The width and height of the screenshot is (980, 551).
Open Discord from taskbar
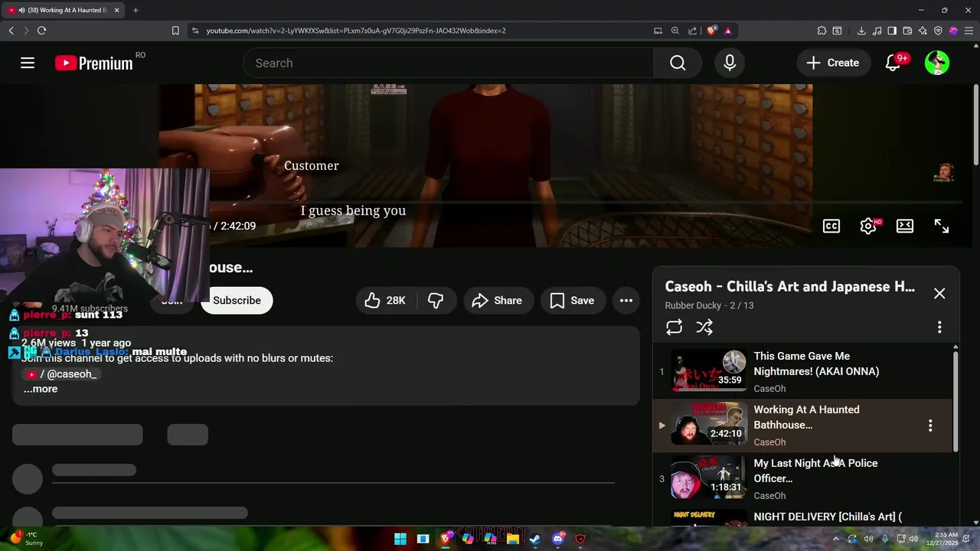[x=558, y=539]
